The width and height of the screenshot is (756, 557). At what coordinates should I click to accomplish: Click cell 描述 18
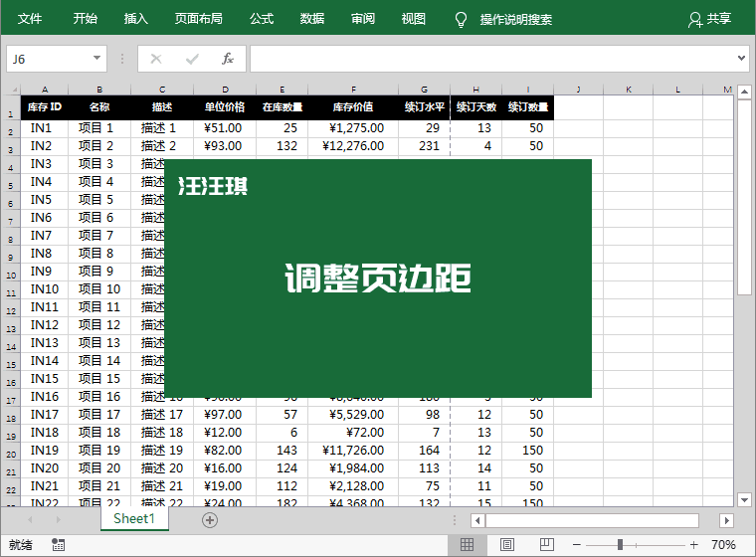[162, 433]
